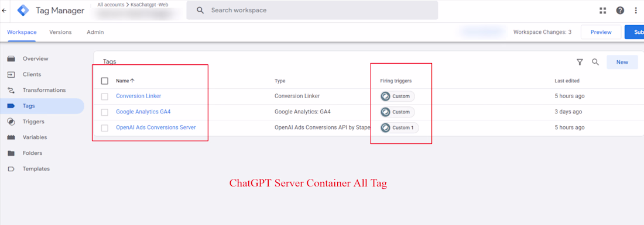Image resolution: width=644 pixels, height=225 pixels.
Task: Click the Tags sidebar icon
Action: tap(11, 106)
